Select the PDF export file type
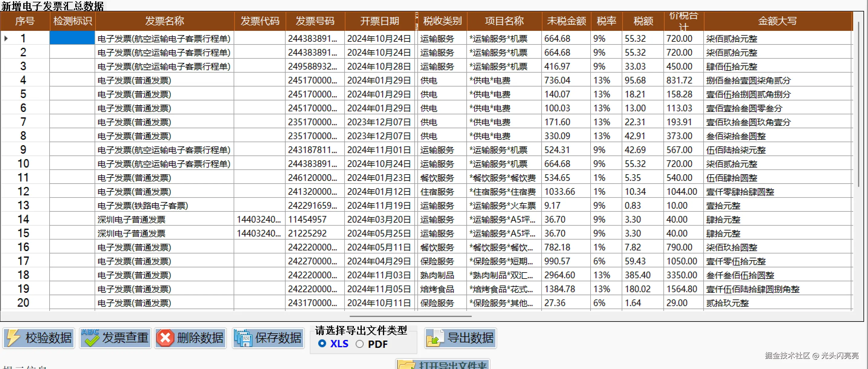Screen dimensions: 868x369 click(360, 344)
